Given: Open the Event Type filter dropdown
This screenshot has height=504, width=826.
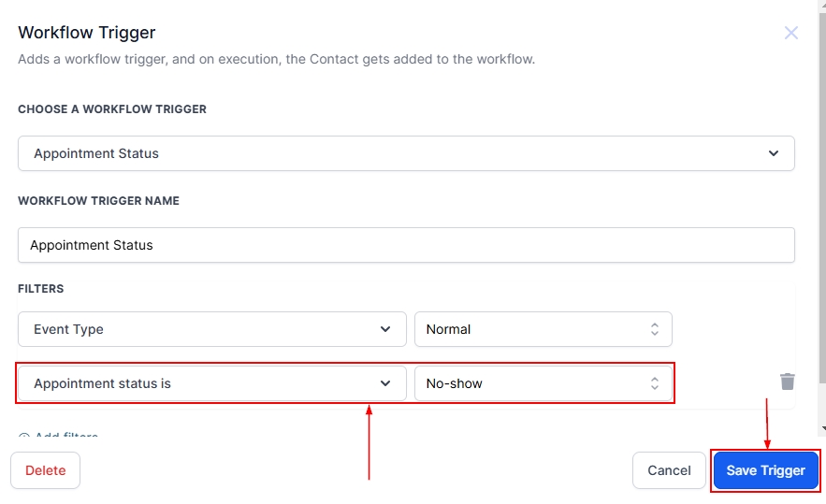Looking at the screenshot, I should [x=211, y=329].
